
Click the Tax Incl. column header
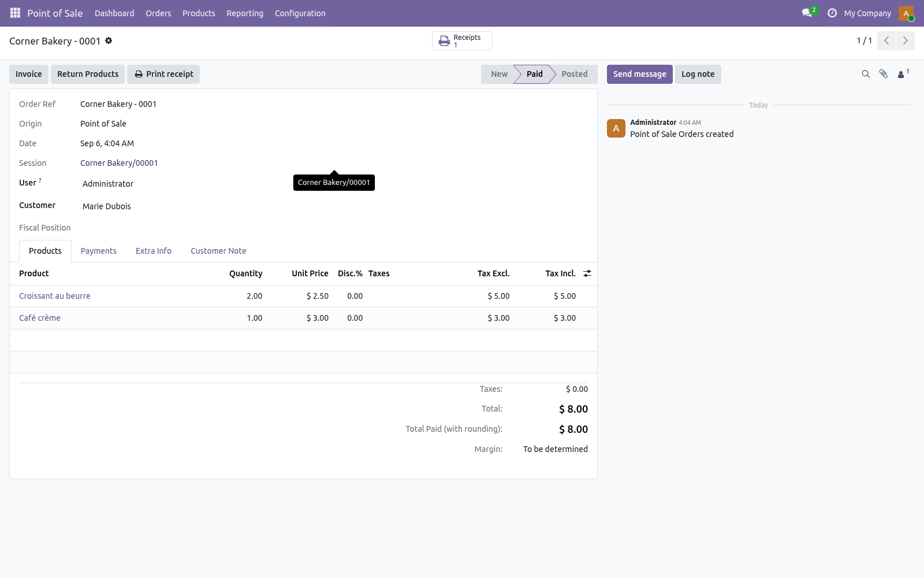tap(561, 273)
